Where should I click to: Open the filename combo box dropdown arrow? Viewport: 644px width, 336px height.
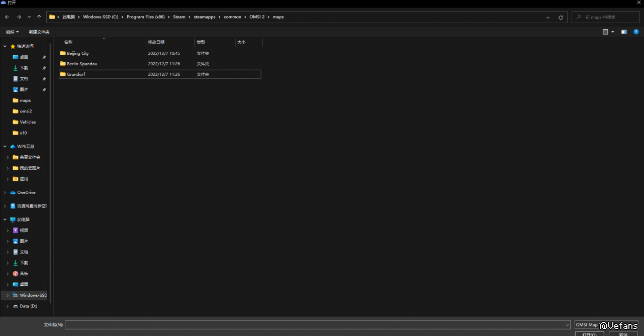[x=568, y=325]
